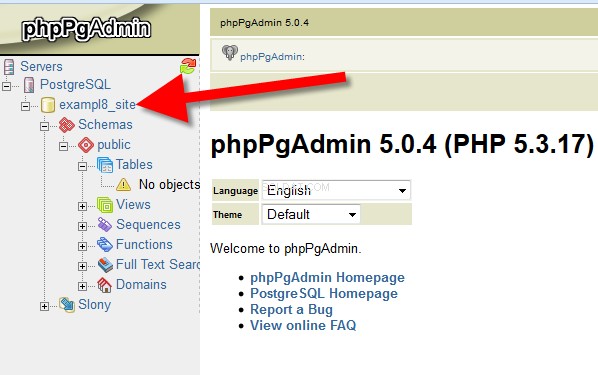Select Servers in the tree
This screenshot has width=598, height=375.
click(x=41, y=66)
